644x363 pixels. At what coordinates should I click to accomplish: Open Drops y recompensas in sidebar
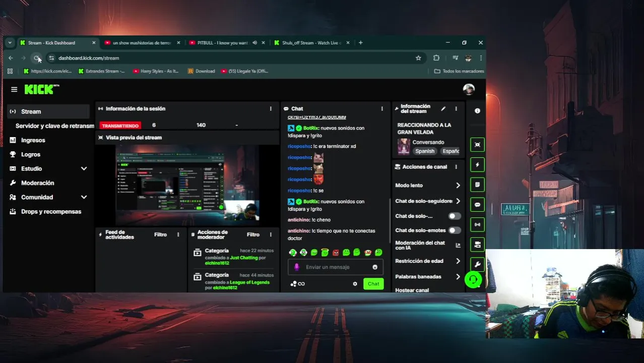(51, 212)
